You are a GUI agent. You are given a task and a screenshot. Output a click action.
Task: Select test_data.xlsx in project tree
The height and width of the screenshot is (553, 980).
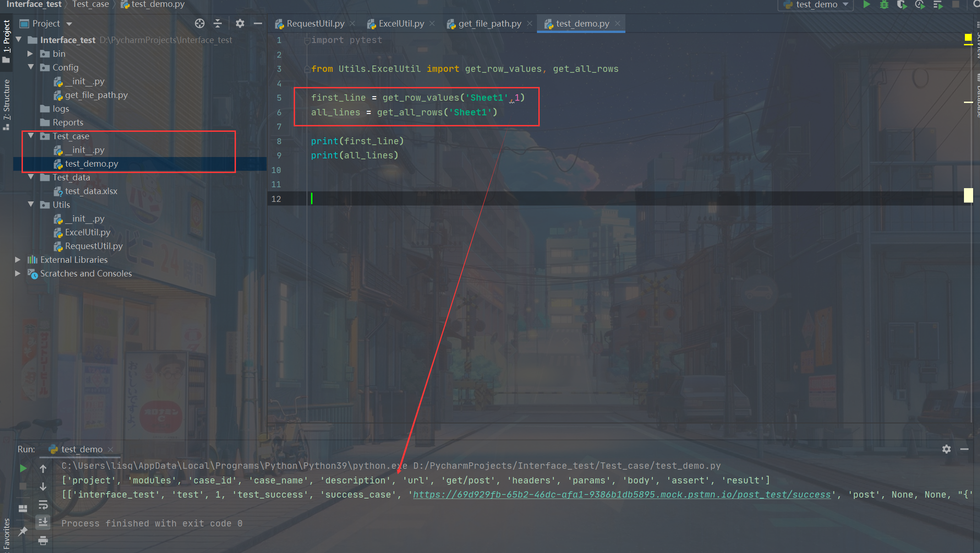(91, 191)
